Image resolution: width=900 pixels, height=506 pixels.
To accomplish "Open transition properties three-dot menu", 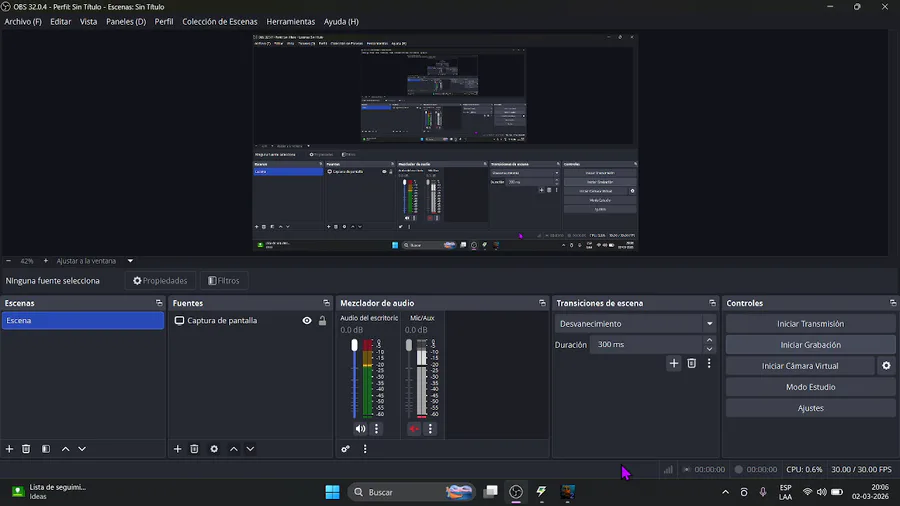I will pyautogui.click(x=709, y=363).
